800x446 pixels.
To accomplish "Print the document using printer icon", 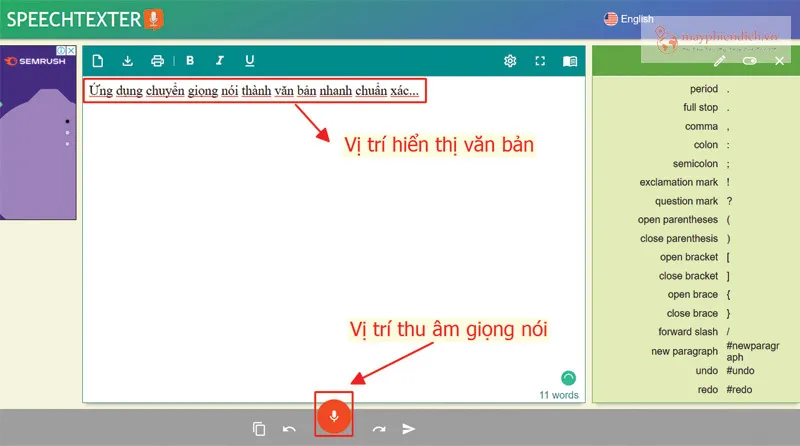I will coord(157,61).
